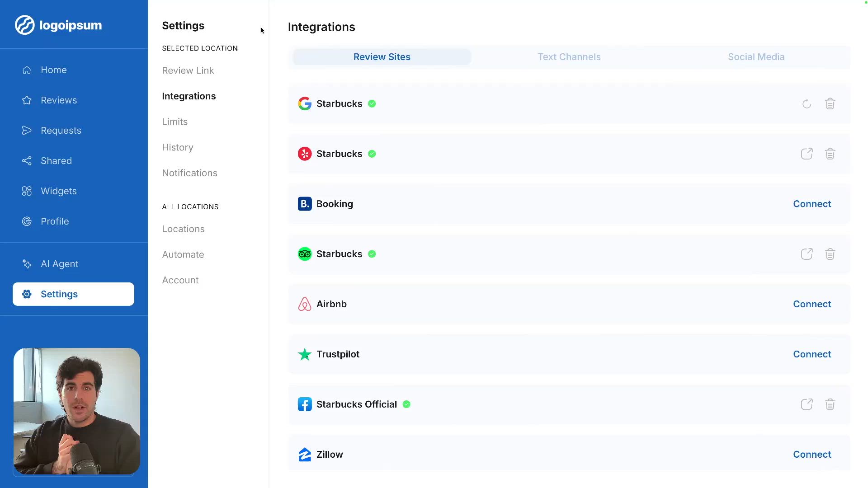The width and height of the screenshot is (868, 488).
Task: Switch to the Text Channels tab
Action: pos(569,57)
